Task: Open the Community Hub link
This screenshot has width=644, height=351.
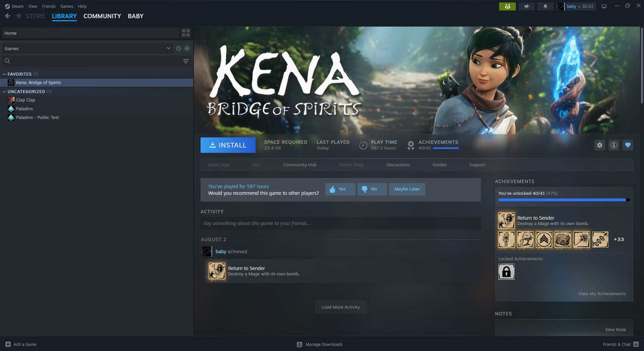Action: [300, 165]
